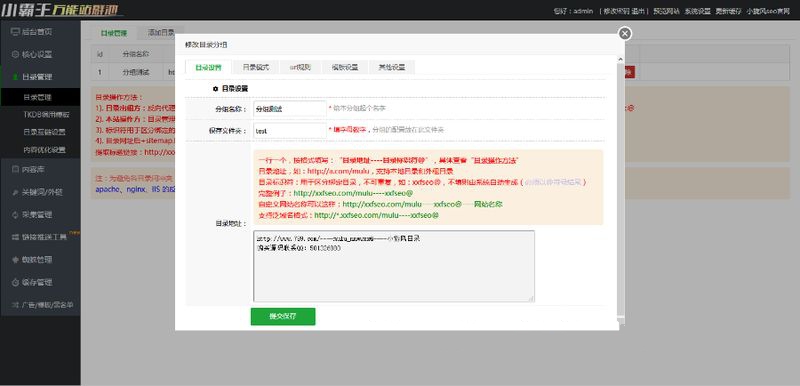The height and width of the screenshot is (386, 800).
Task: Collapse the 目录管理 sidebar section
Action: pos(40,77)
